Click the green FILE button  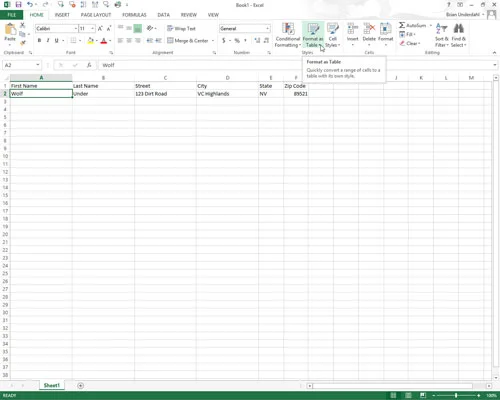(x=11, y=15)
